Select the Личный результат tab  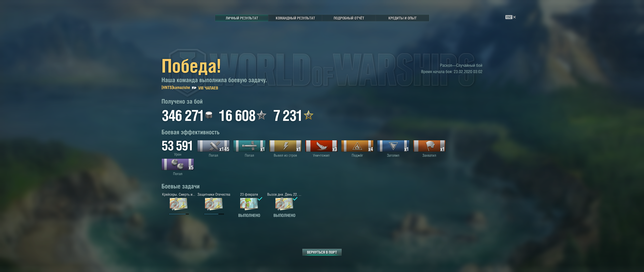pyautogui.click(x=242, y=18)
